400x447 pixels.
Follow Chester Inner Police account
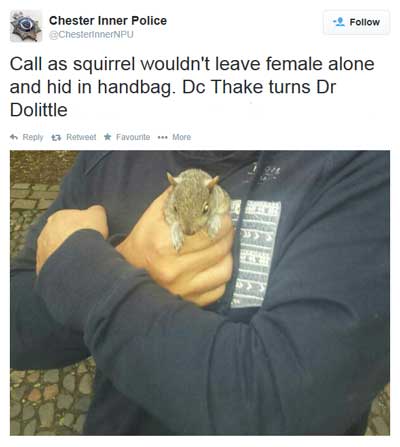[356, 22]
